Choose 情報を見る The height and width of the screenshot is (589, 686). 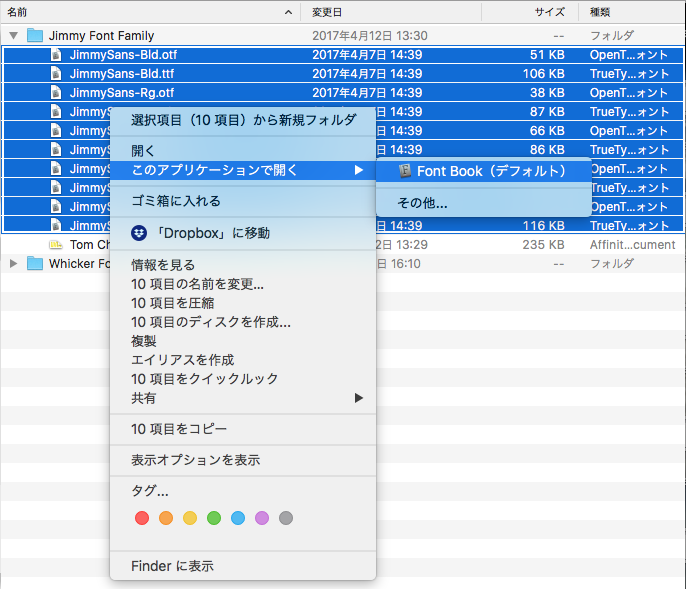[x=163, y=265]
